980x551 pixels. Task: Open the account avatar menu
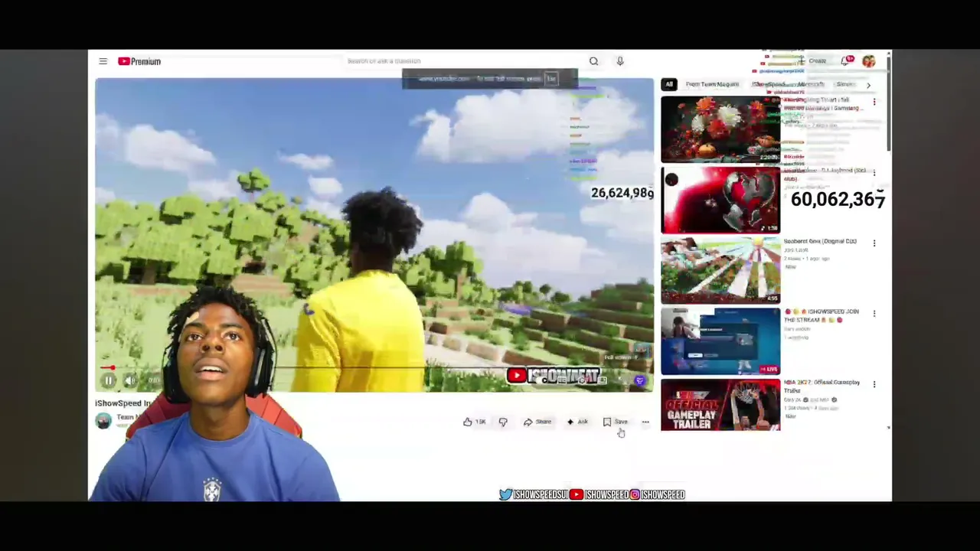click(x=868, y=61)
